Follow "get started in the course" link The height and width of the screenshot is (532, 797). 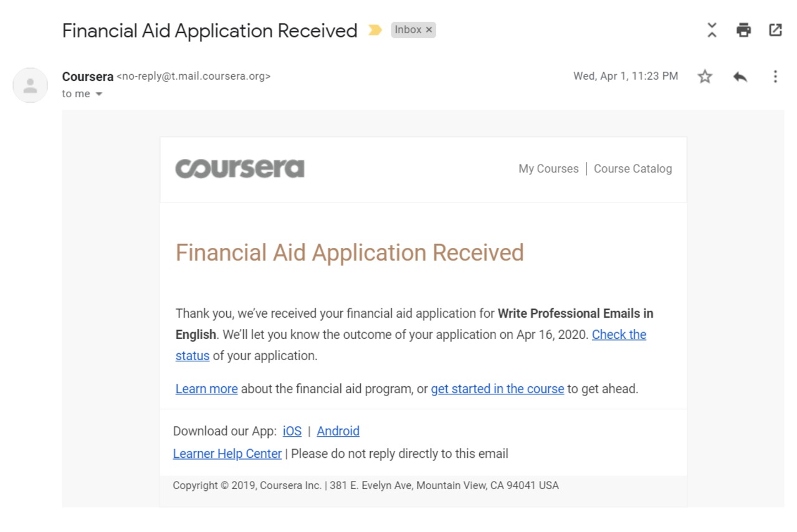tap(497, 389)
